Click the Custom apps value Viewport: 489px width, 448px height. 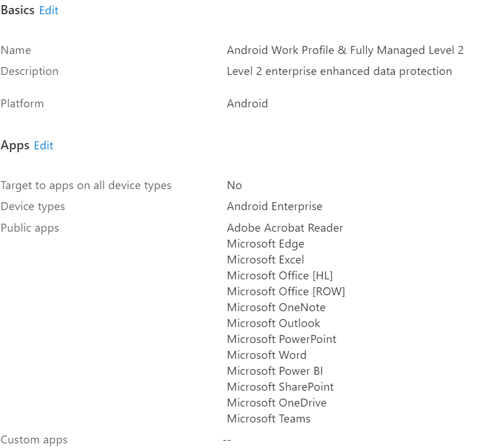point(227,439)
